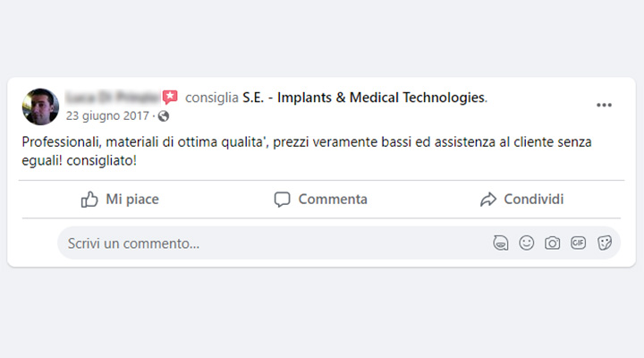Click the reviewer's profile picture

click(x=40, y=107)
